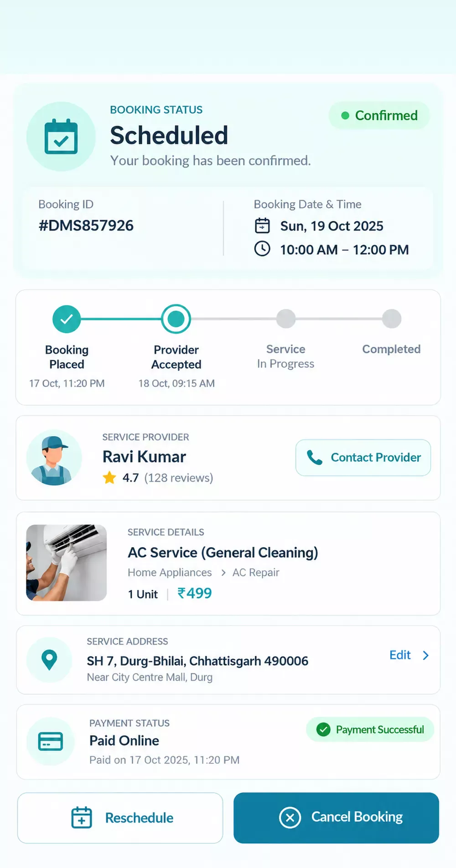Click the breadcrumb chevron after Home Appliances

[x=223, y=573]
